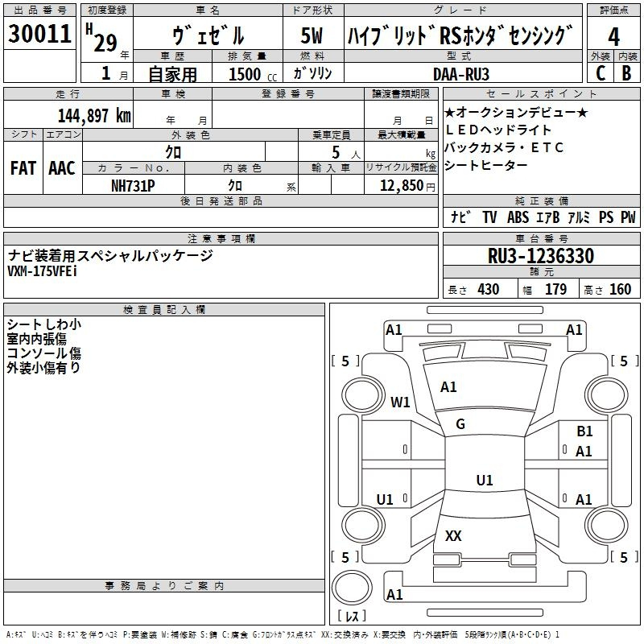Click the バックカメラ・ETC sales point line
Image resolution: width=644 pixels, height=644 pixels.
pos(505,147)
